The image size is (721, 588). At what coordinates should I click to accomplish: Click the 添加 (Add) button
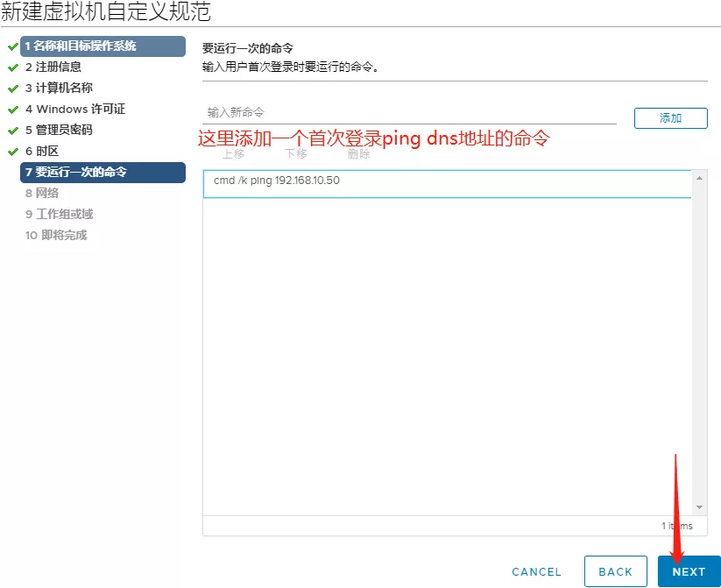pos(670,118)
